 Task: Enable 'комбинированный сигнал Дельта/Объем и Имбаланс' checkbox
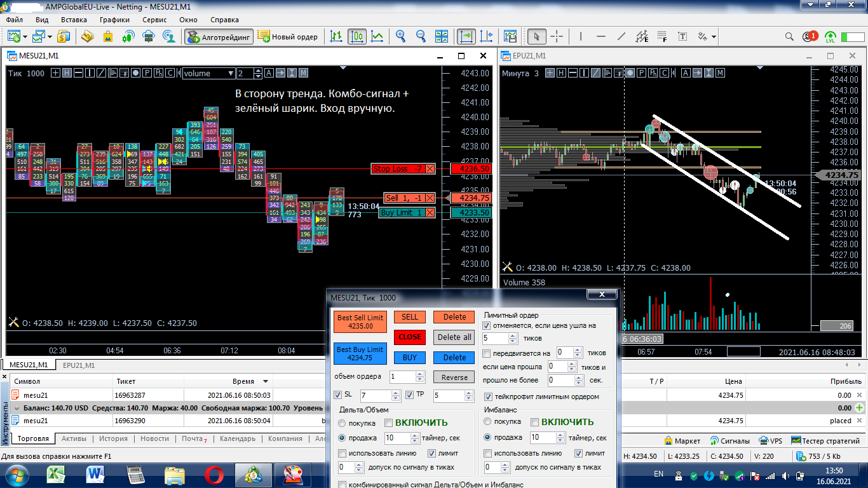coord(342,485)
